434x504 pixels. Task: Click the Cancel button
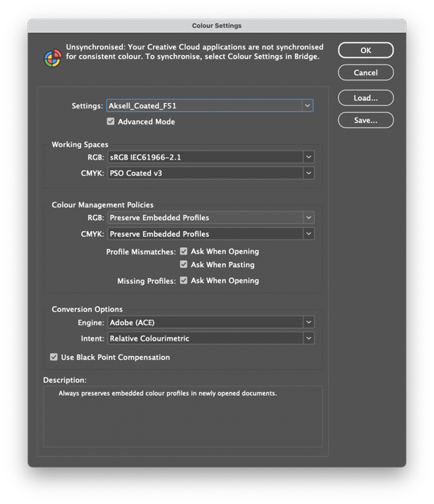(x=366, y=72)
